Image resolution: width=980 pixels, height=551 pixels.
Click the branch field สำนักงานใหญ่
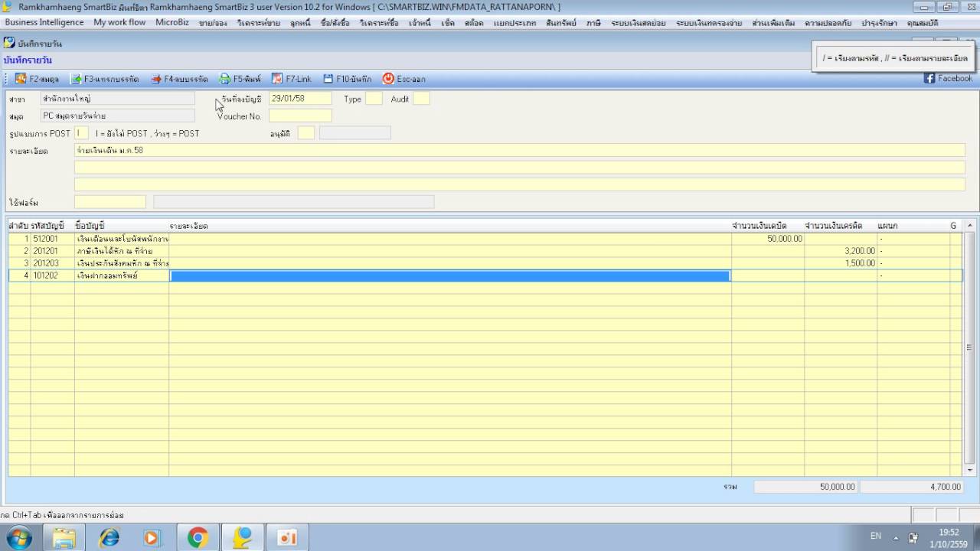click(x=118, y=99)
